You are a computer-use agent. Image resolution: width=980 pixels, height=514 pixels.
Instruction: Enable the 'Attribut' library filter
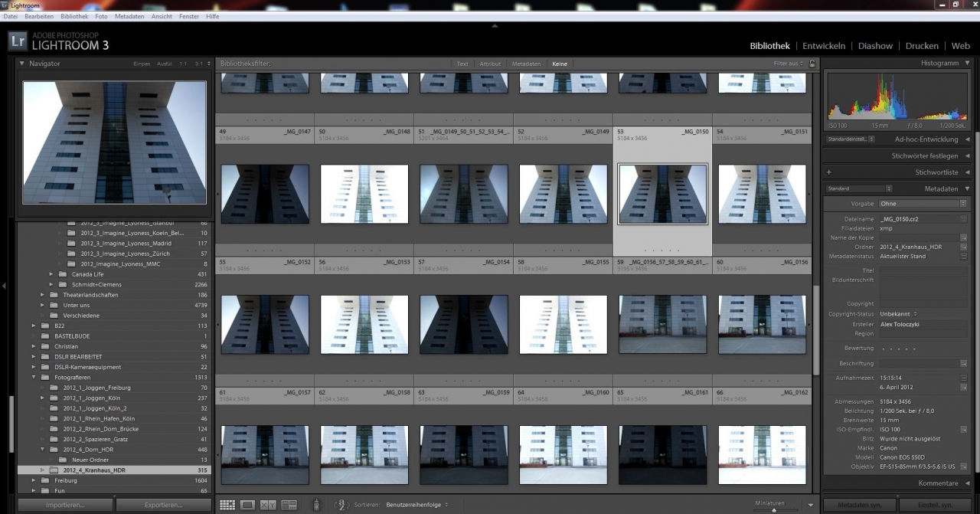point(490,64)
